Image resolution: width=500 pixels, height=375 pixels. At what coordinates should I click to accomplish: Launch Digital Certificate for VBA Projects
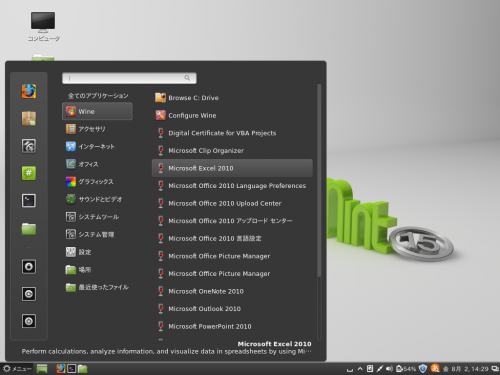[232, 133]
